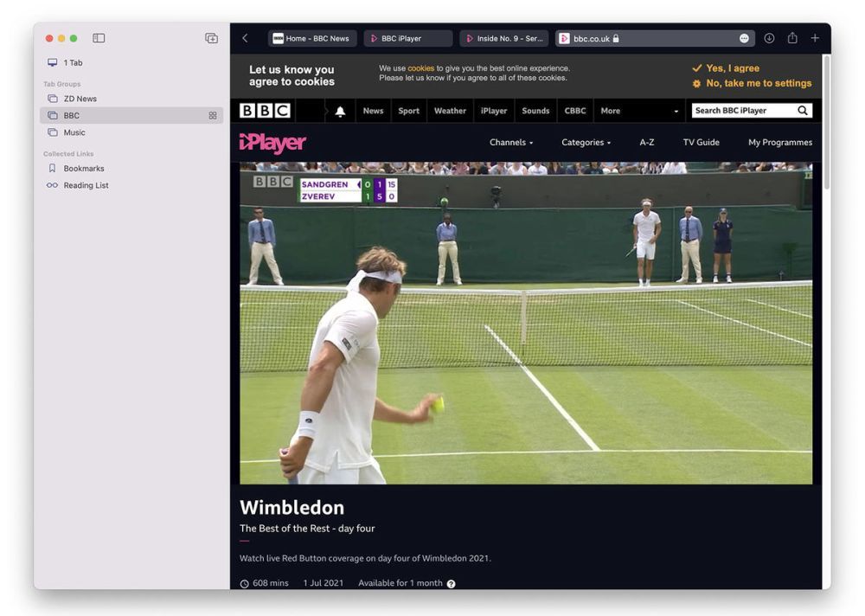Screen dimensions: 865x616
Task: Open the downloads icon in toolbar
Action: point(769,38)
